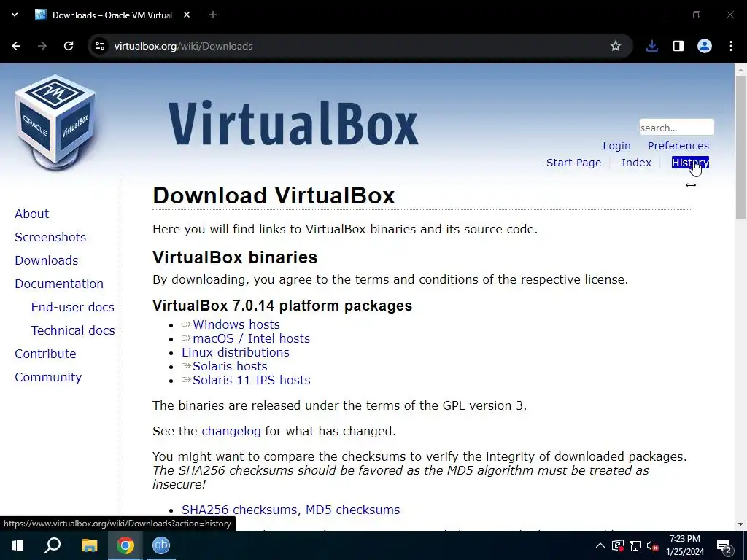Open the Login link
The width and height of the screenshot is (747, 560).
[x=616, y=146]
